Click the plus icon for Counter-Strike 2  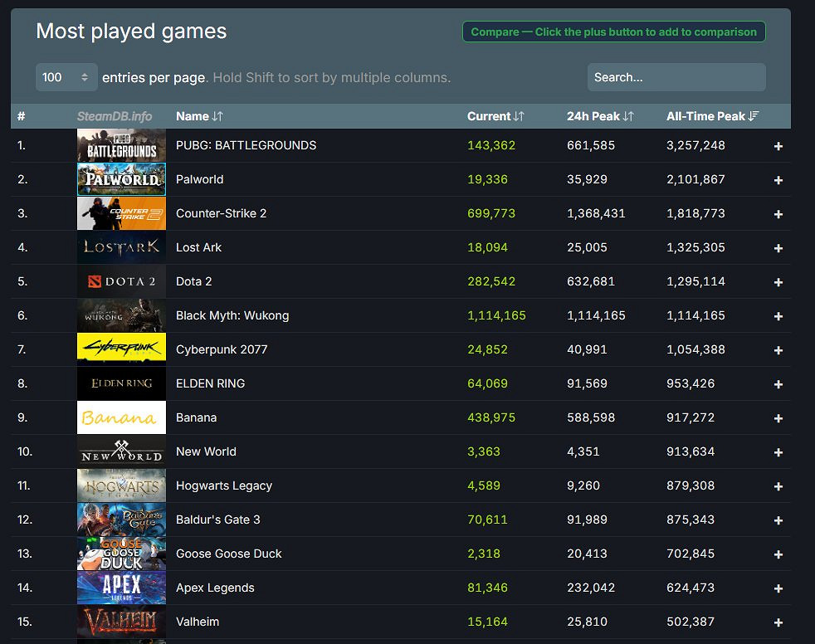coord(778,214)
